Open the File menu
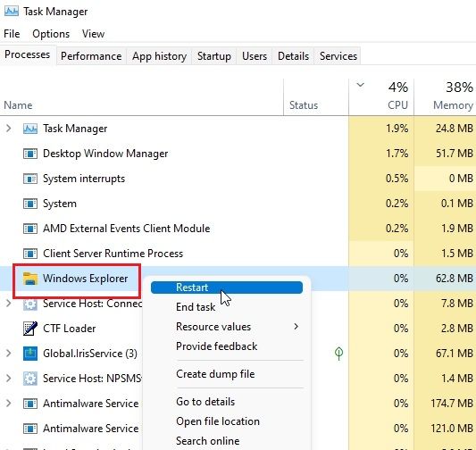This screenshot has width=476, height=450. click(x=12, y=34)
